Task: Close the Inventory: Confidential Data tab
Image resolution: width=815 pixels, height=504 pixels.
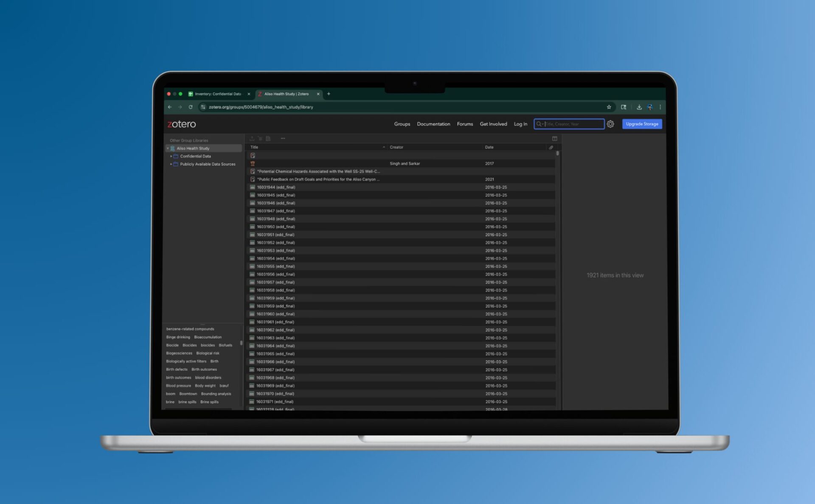Action: point(249,94)
